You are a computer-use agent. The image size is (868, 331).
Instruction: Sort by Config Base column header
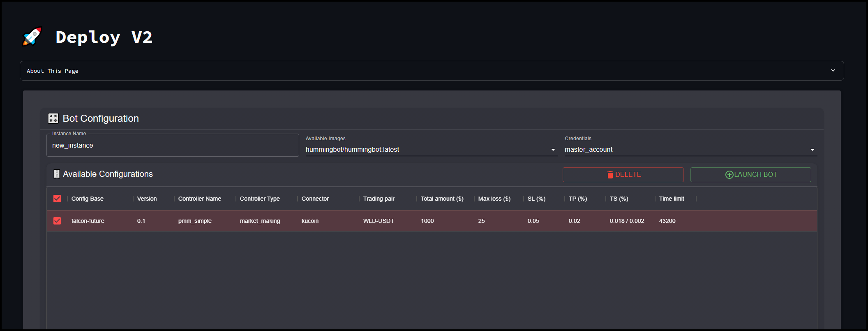tap(88, 199)
